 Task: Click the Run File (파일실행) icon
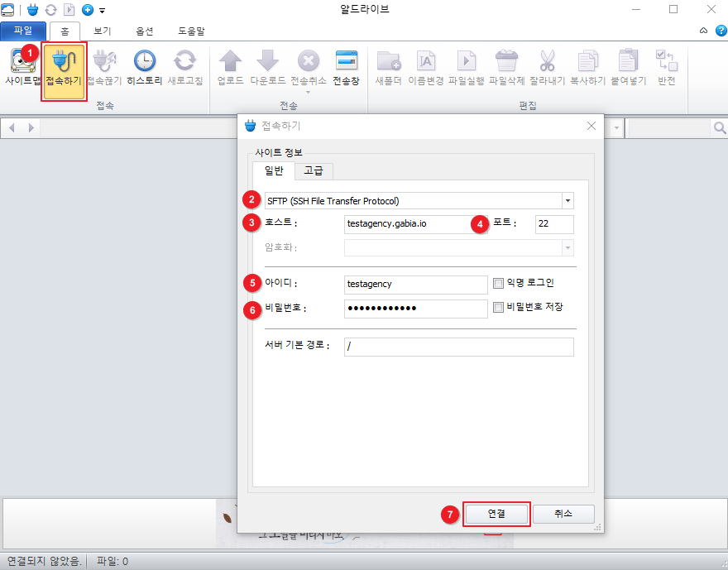(x=466, y=67)
